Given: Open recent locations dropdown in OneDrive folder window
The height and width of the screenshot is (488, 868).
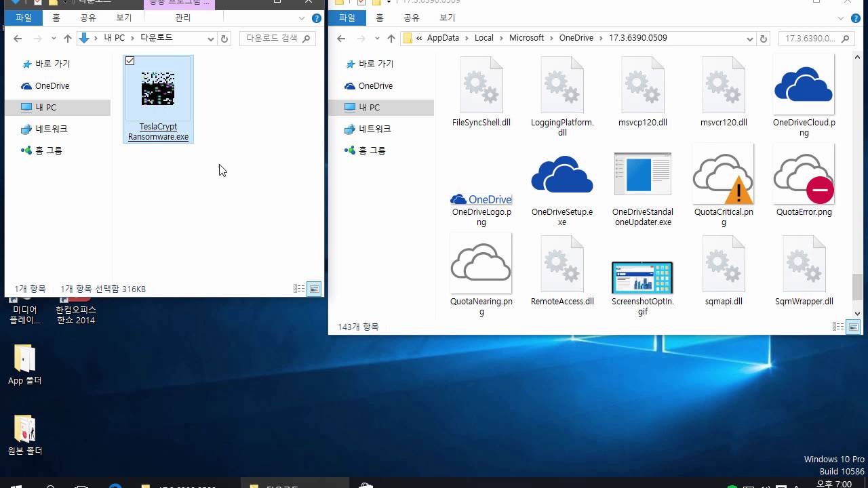Looking at the screenshot, I should click(378, 39).
